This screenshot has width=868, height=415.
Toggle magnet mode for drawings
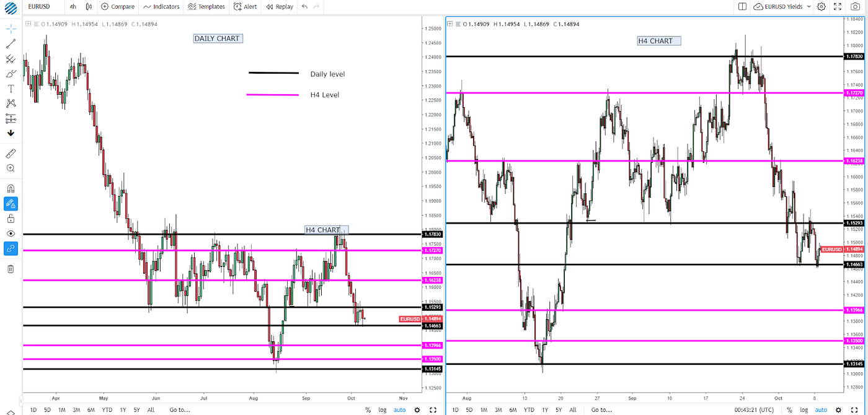pyautogui.click(x=11, y=189)
